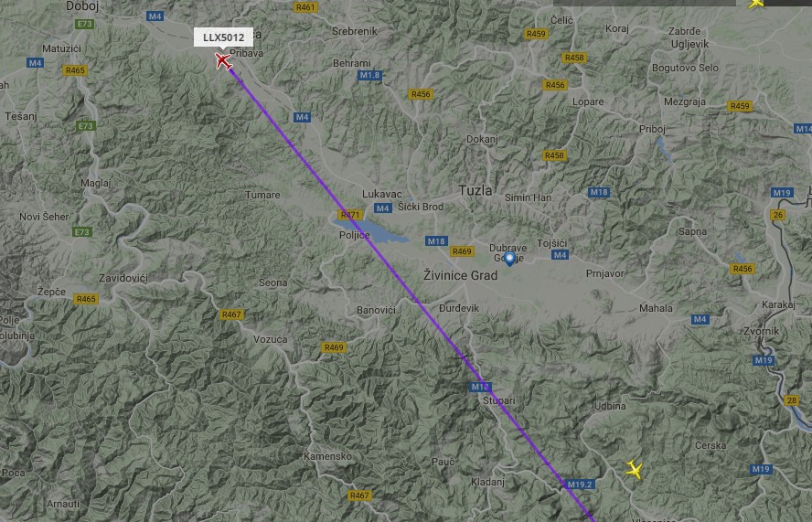
Task: Click the LLX5012 callsign label
Action: [x=224, y=37]
